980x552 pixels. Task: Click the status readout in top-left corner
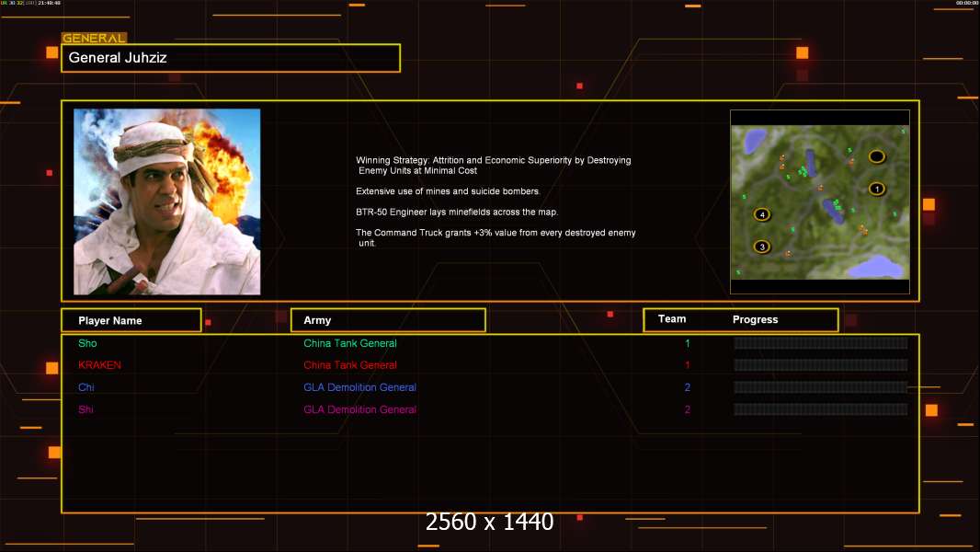pyautogui.click(x=30, y=3)
